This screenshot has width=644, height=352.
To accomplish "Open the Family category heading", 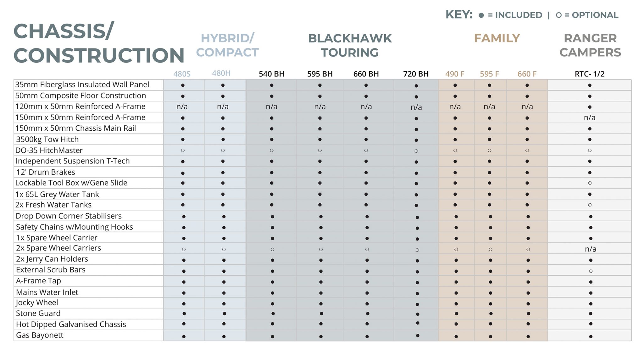I will (x=497, y=38).
